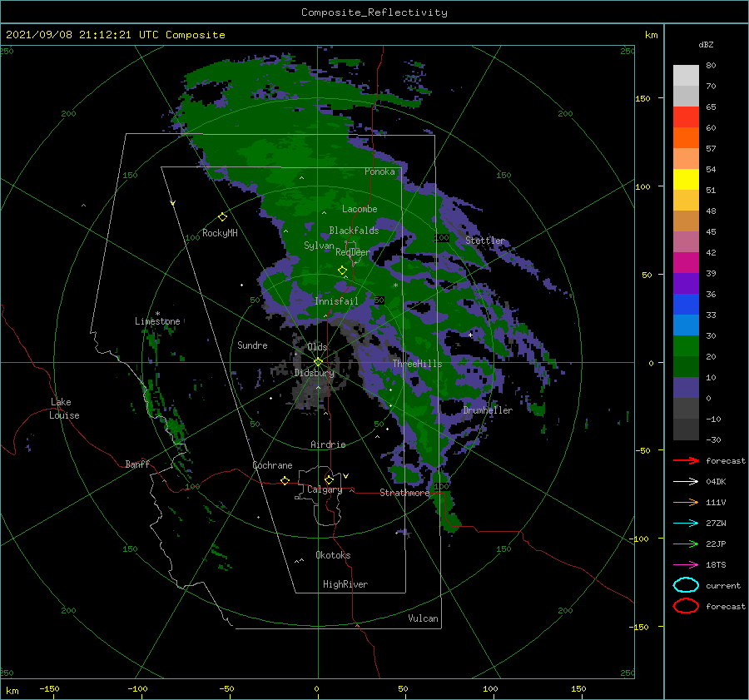Screen dimensions: 749x700
Task: Select the RockyMH label
Action: coord(220,233)
